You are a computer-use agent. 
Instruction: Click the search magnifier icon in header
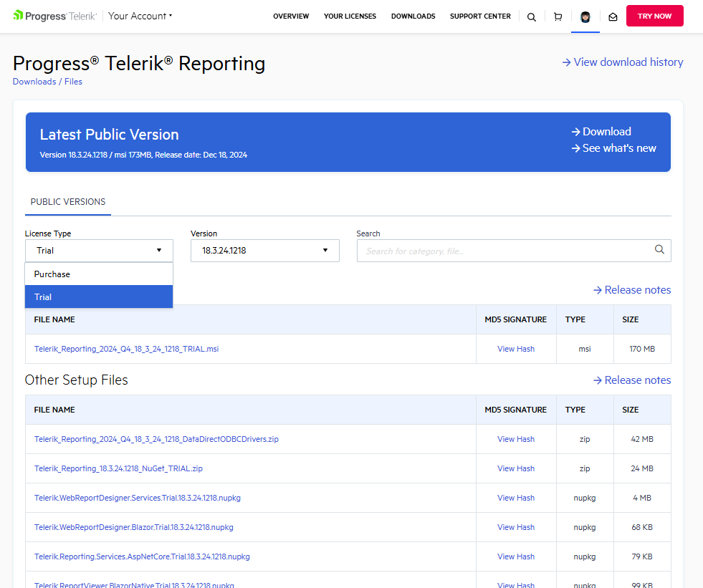coord(531,17)
